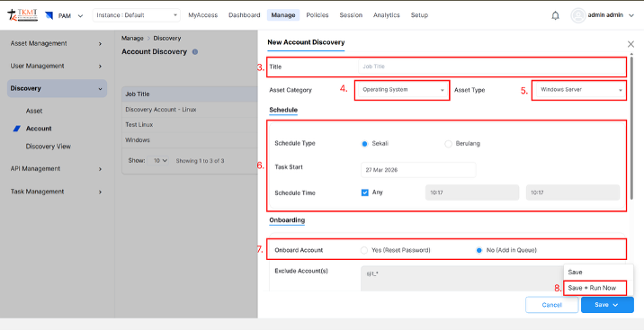Open Account under Discovery
This screenshot has width=644, height=331.
point(39,129)
